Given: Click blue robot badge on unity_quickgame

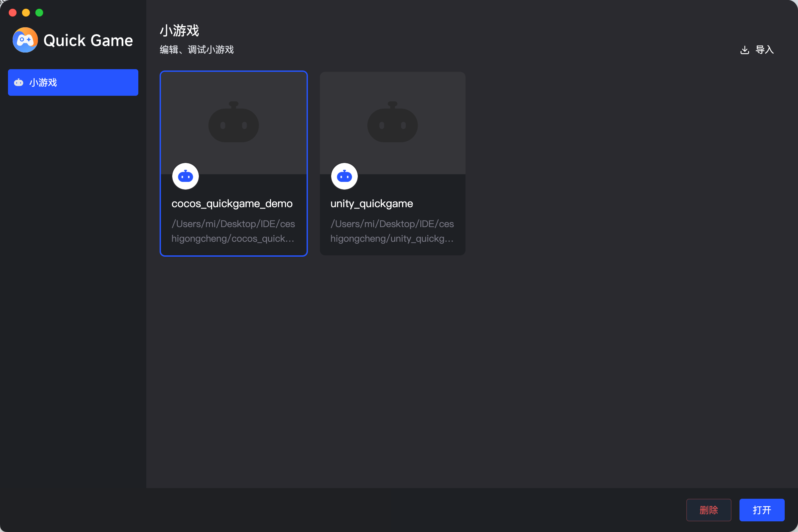Looking at the screenshot, I should pos(344,177).
